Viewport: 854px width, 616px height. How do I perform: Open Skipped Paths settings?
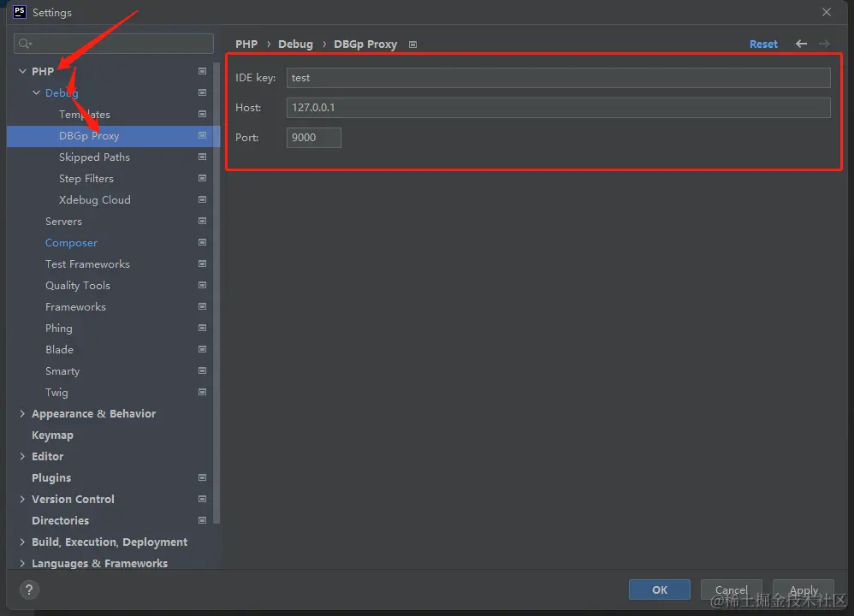(94, 157)
